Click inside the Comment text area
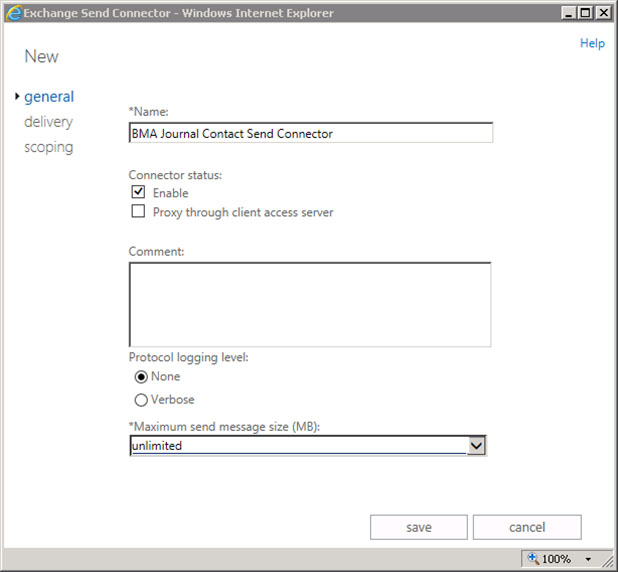The image size is (618, 572). click(x=310, y=304)
